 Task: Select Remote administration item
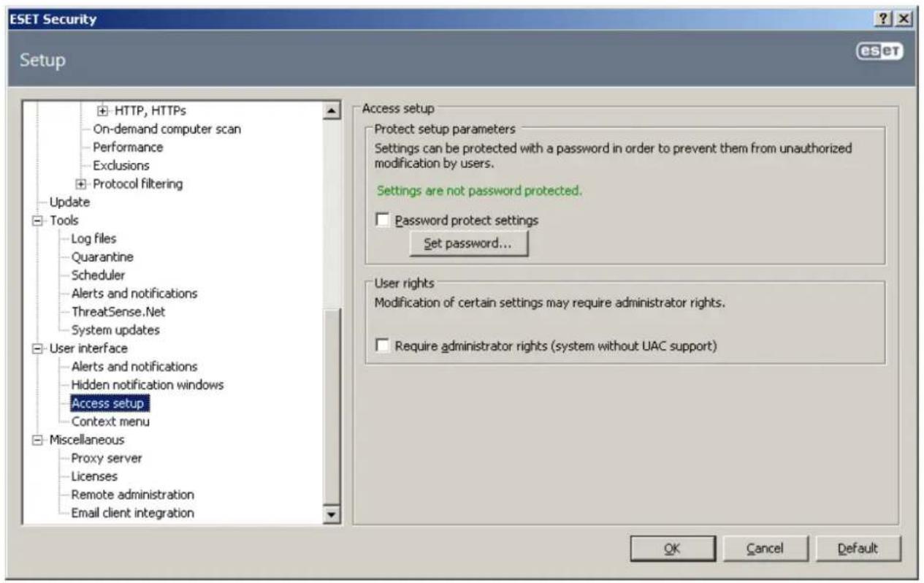click(x=132, y=495)
